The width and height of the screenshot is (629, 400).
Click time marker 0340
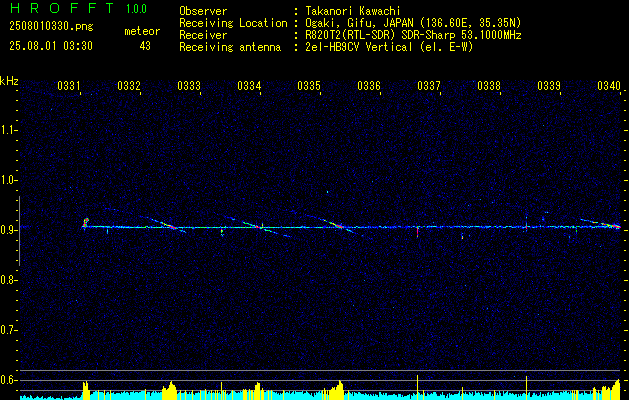pos(609,86)
